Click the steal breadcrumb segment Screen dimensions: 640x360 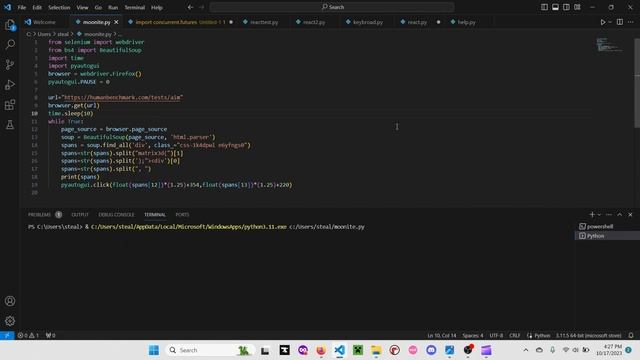click(63, 34)
